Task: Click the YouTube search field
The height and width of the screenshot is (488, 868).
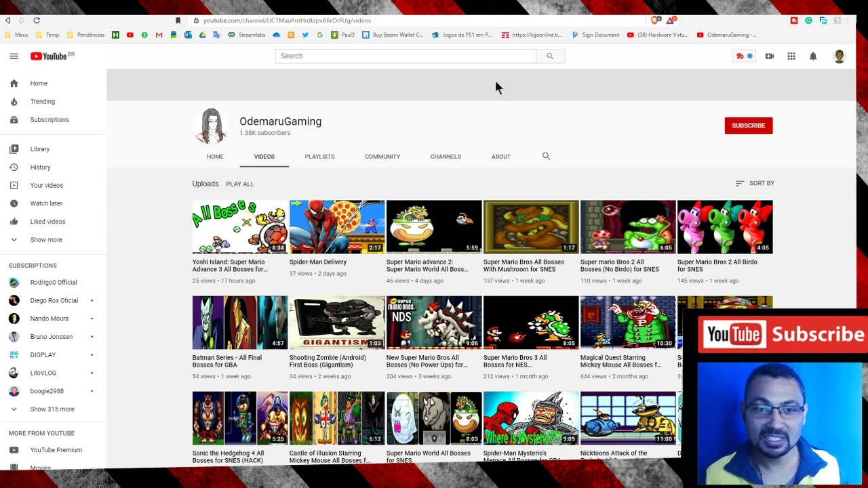Action: pos(406,56)
